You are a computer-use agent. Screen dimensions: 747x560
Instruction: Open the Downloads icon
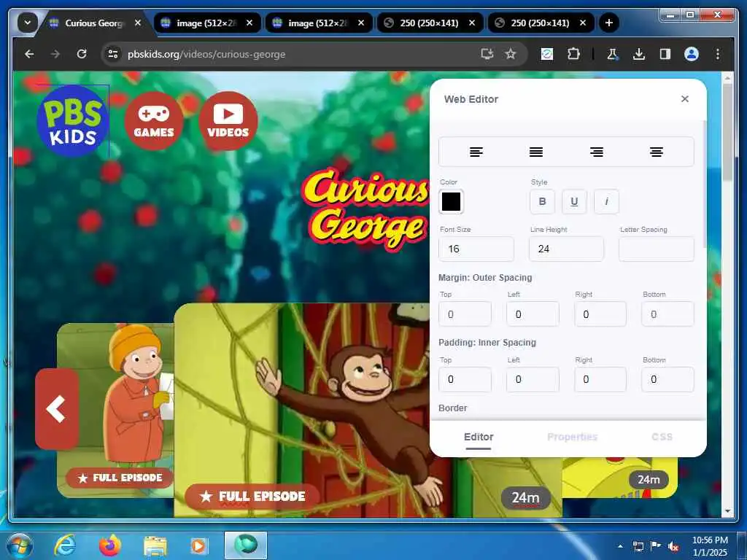(x=639, y=54)
